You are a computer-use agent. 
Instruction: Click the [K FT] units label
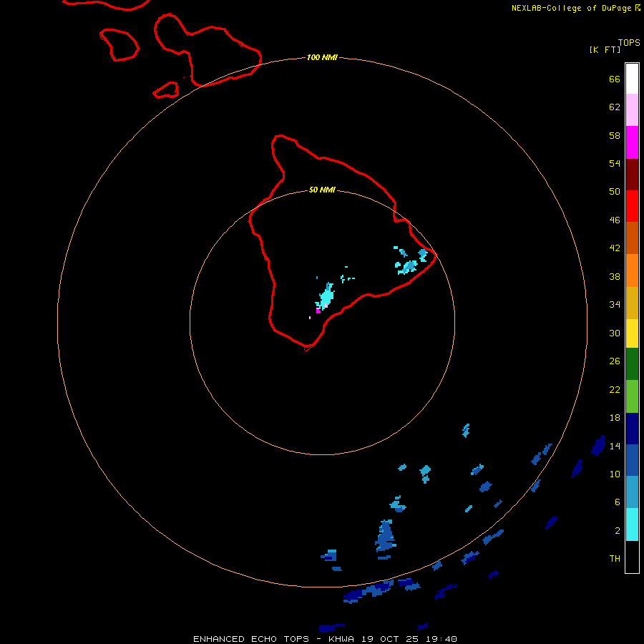click(x=605, y=49)
